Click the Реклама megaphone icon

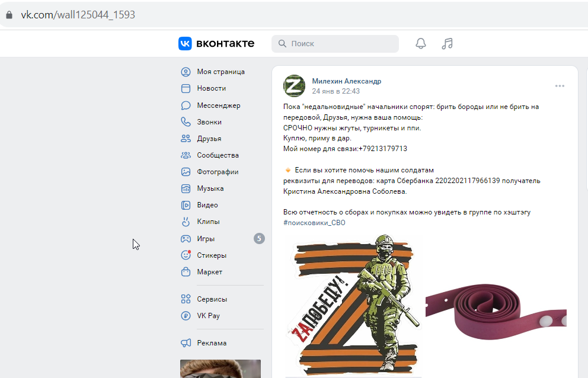coord(186,343)
